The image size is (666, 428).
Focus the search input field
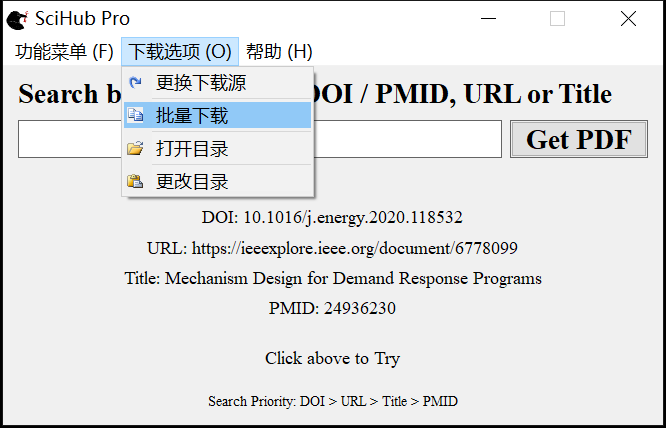pos(260,139)
